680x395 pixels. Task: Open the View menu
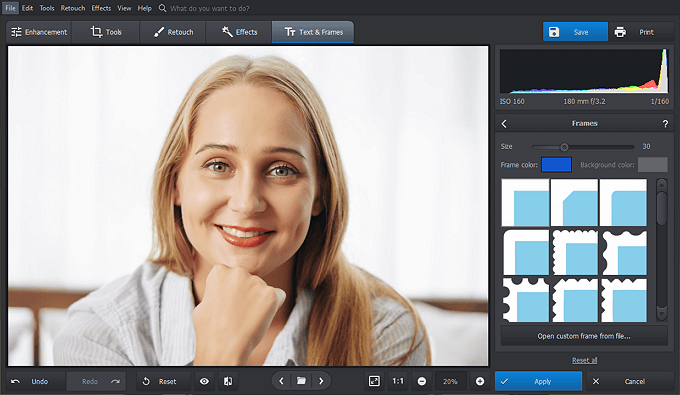click(124, 8)
